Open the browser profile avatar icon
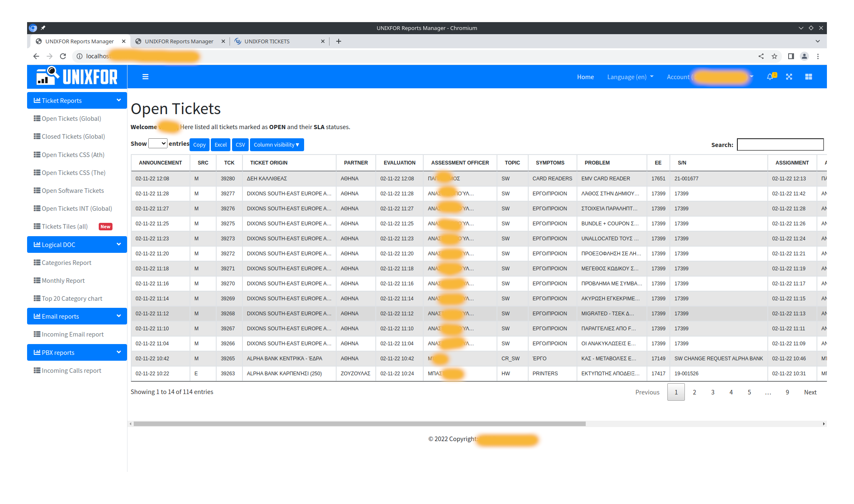The height and width of the screenshot is (504, 854). click(804, 56)
